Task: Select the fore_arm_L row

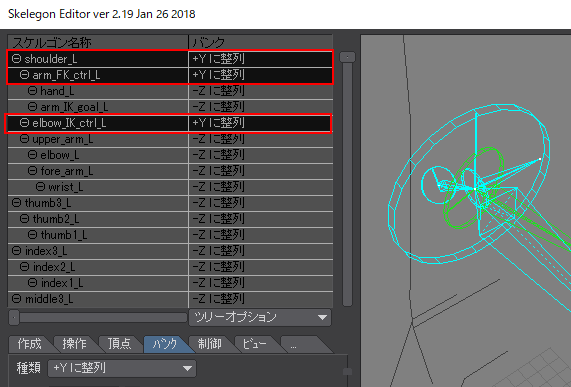Action: coord(170,171)
